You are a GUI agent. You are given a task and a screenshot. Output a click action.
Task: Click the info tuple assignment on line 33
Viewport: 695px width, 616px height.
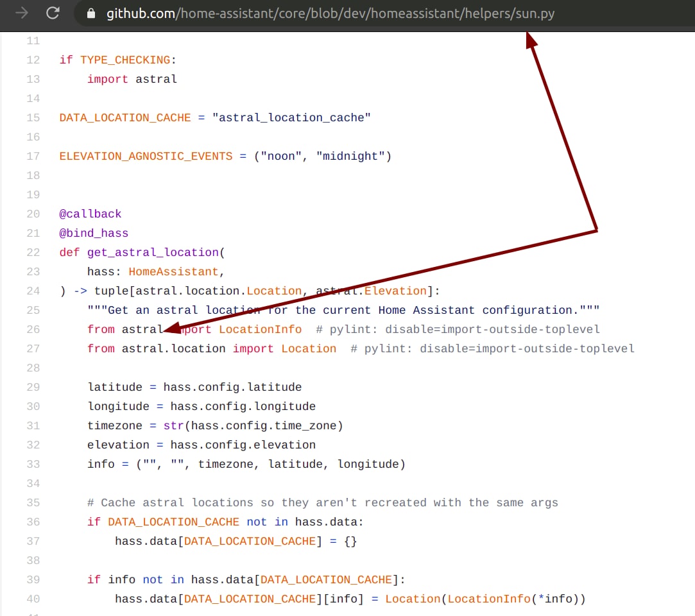pyautogui.click(x=246, y=465)
